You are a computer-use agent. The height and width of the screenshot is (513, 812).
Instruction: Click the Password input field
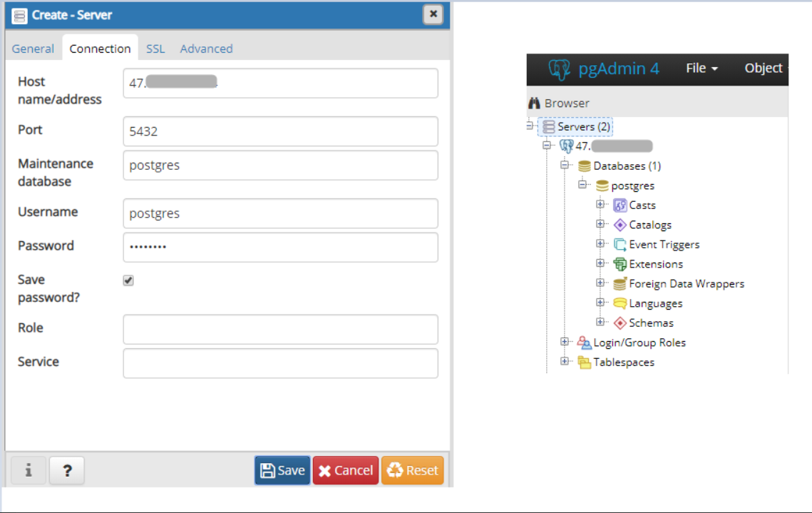[280, 247]
